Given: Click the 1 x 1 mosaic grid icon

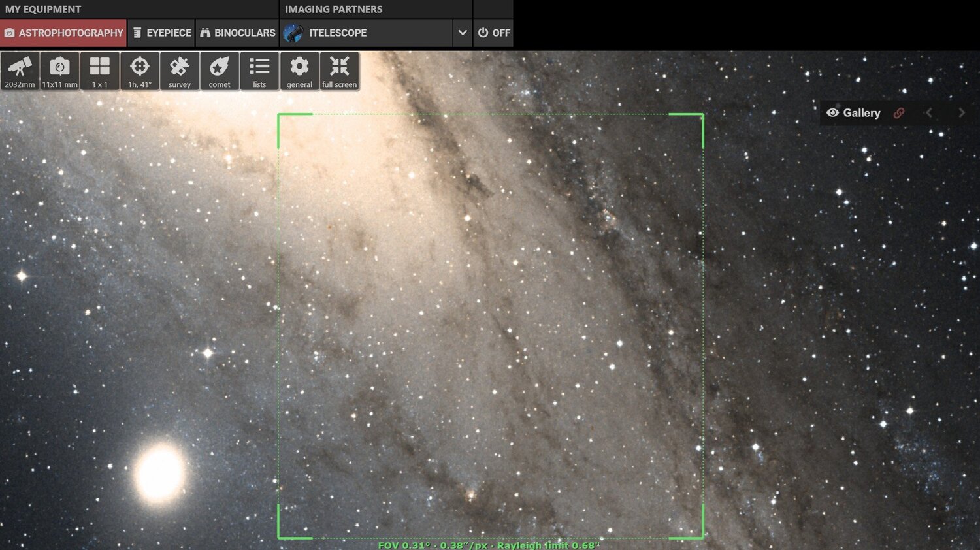Looking at the screenshot, I should tap(99, 71).
